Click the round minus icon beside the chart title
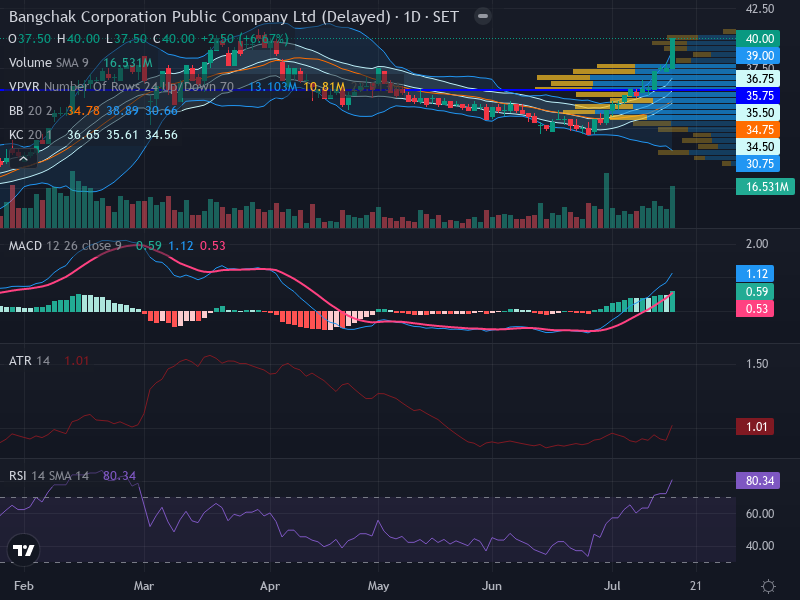This screenshot has height=600, width=800. 483,16
